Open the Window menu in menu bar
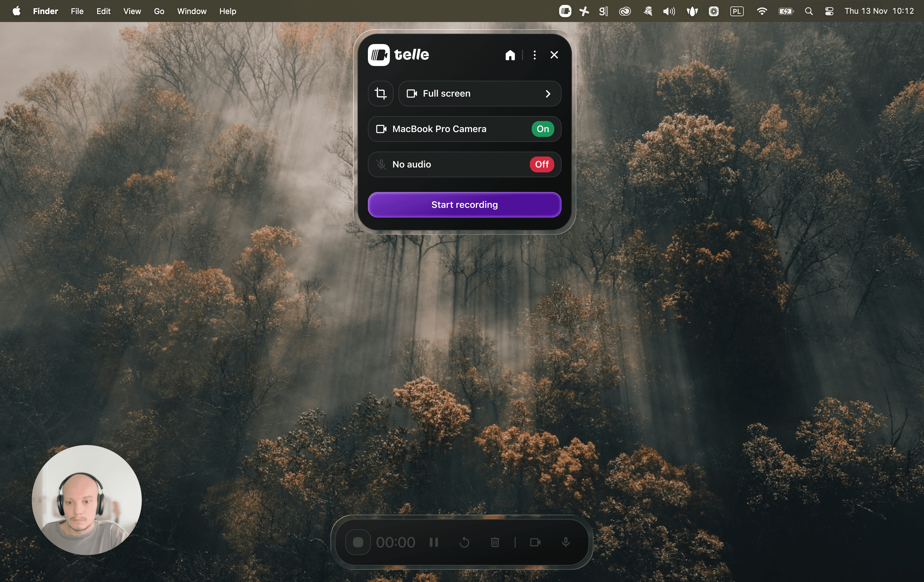Screen dimensions: 924x582 [192, 11]
